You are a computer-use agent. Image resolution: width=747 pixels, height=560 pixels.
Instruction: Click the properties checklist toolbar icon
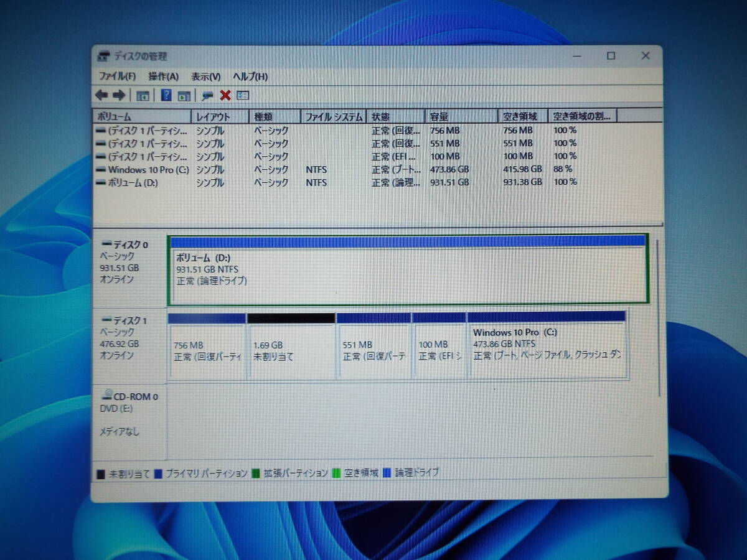[x=243, y=95]
